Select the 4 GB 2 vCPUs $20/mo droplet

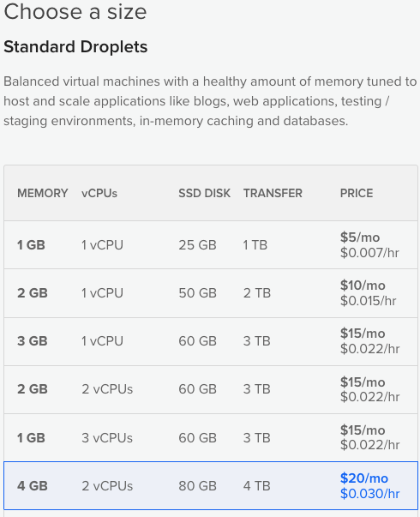pyautogui.click(x=211, y=486)
